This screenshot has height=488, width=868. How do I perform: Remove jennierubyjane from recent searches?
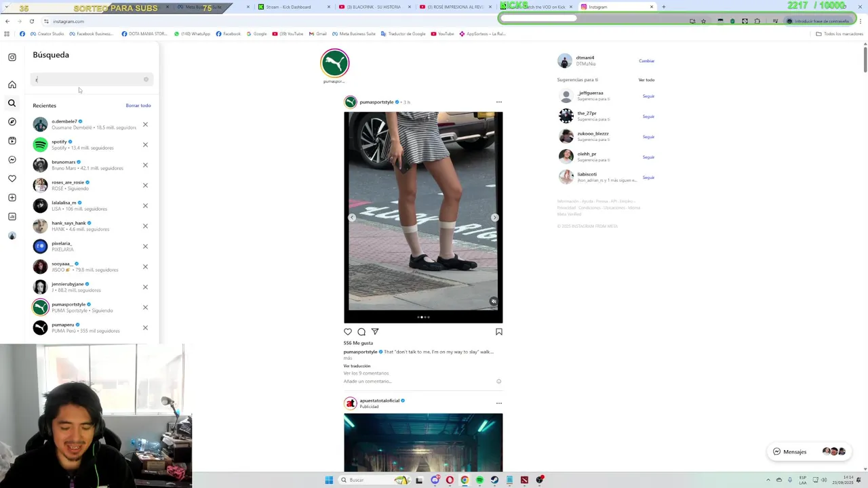click(x=145, y=287)
